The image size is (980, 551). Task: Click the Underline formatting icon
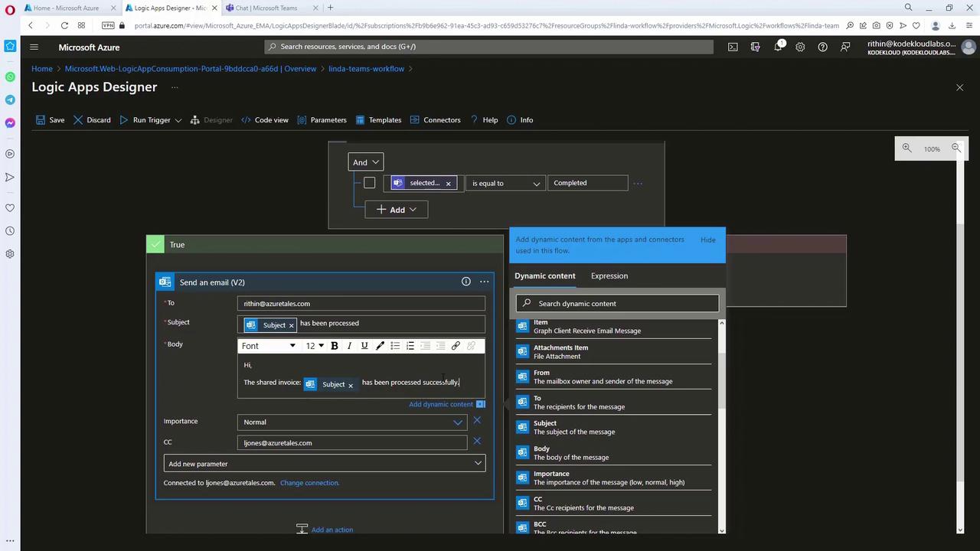click(364, 346)
